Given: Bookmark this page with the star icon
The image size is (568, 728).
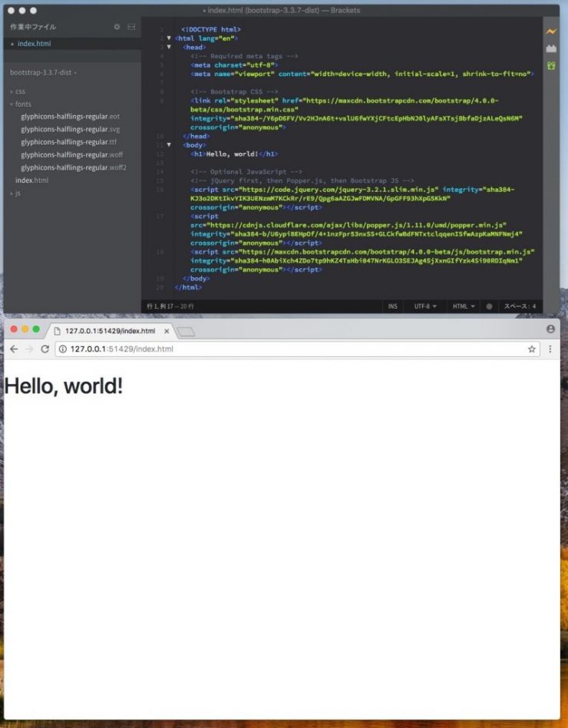Looking at the screenshot, I should coord(531,349).
